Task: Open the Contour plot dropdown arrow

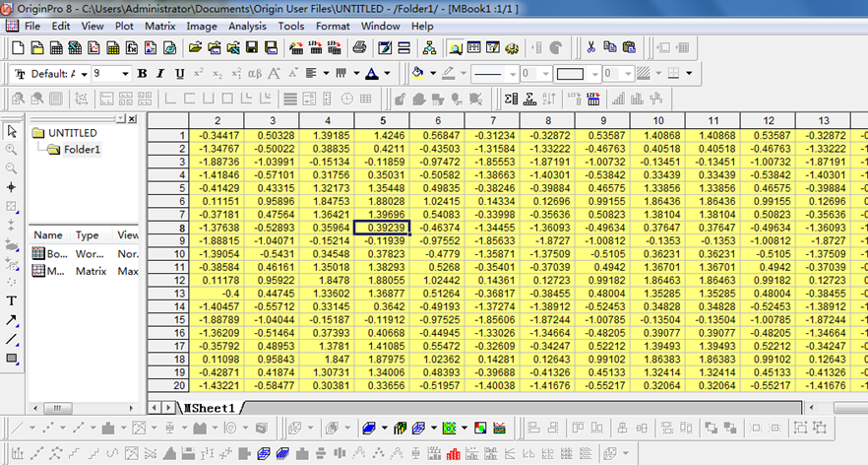Action: (464, 429)
